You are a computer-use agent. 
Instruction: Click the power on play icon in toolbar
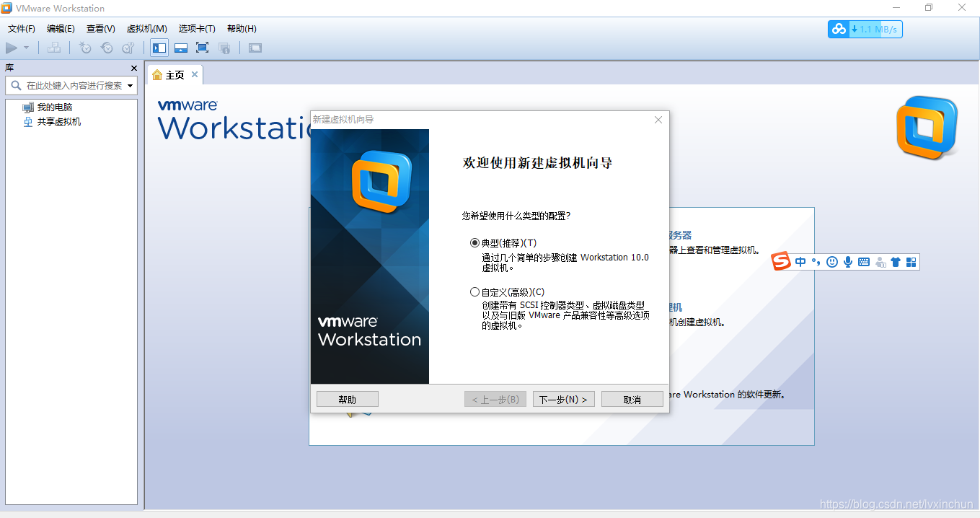pos(11,48)
